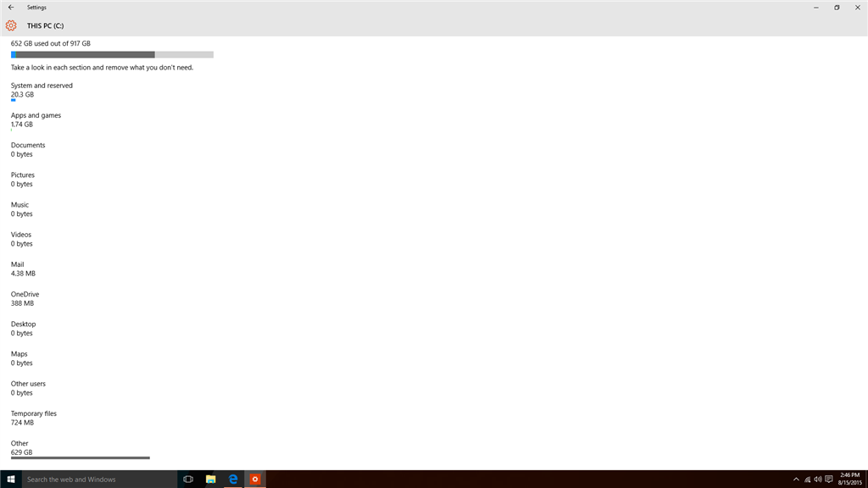Go back with the Settings back arrow
Viewport: 868px width, 488px height.
11,7
